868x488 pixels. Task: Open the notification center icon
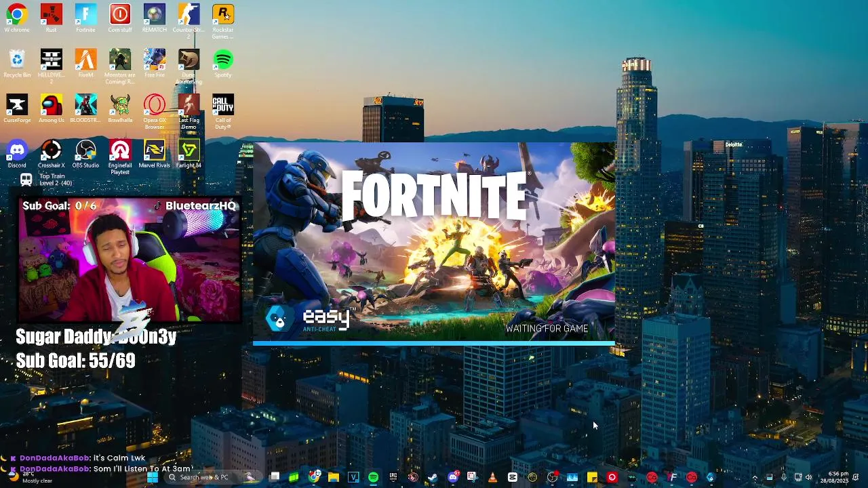point(856,477)
